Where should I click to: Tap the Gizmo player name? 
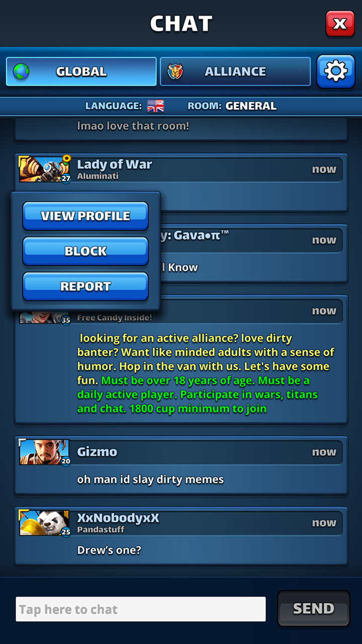(97, 452)
